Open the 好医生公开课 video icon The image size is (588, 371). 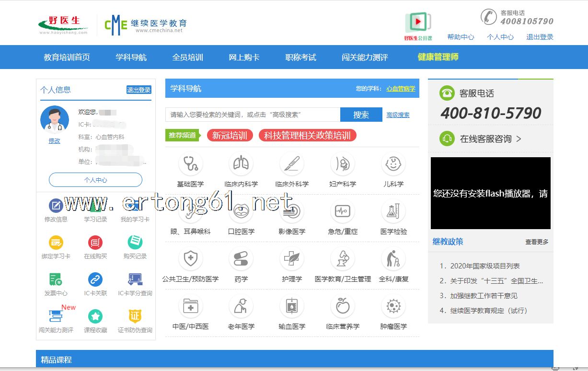(418, 23)
